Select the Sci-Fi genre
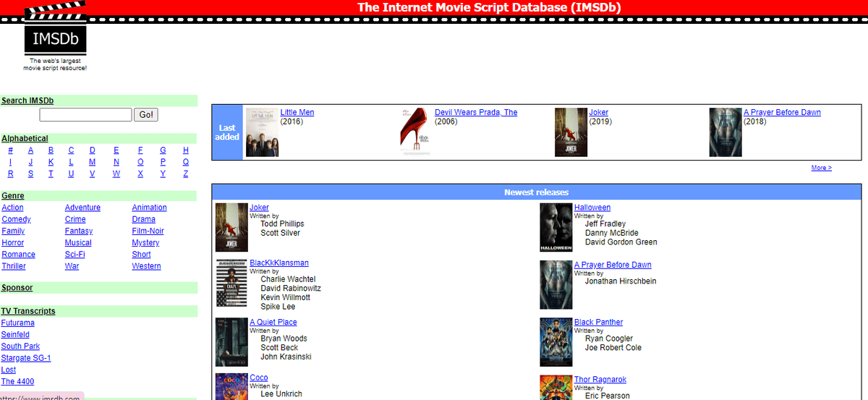The height and width of the screenshot is (400, 868). point(75,254)
